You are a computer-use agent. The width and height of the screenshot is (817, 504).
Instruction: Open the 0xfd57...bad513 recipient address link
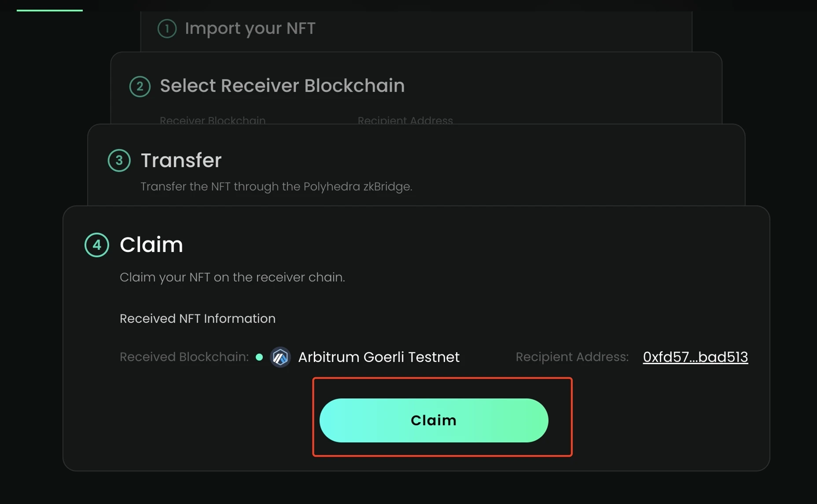(695, 357)
